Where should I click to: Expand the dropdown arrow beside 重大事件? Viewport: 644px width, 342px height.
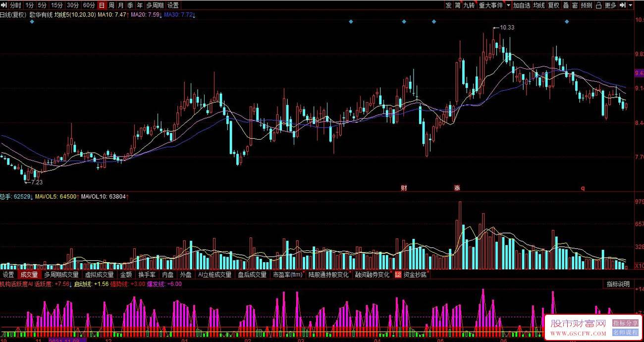tap(508, 5)
